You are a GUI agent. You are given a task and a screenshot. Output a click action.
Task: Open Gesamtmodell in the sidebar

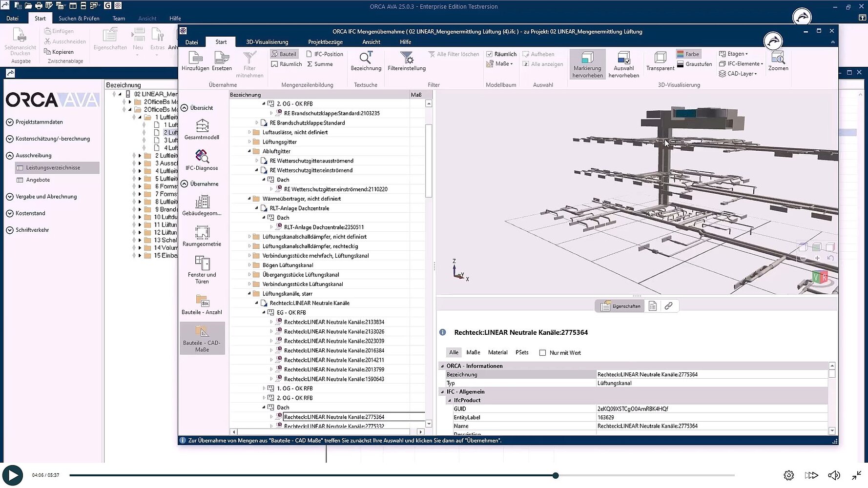tap(202, 130)
